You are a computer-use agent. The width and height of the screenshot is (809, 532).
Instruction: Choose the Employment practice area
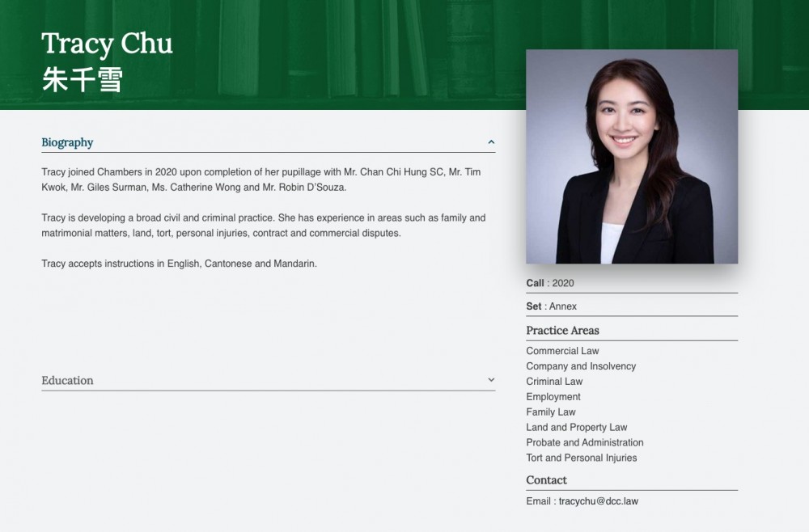pyautogui.click(x=553, y=397)
